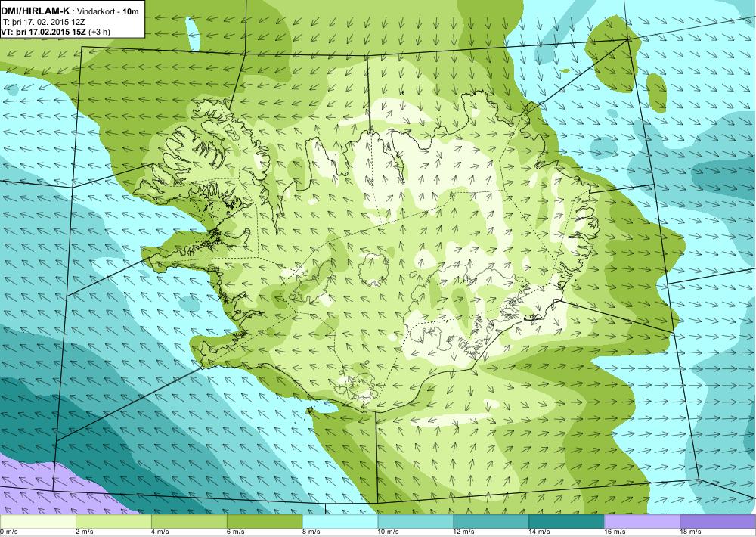Click the '4 m/s' legend label

(x=160, y=532)
